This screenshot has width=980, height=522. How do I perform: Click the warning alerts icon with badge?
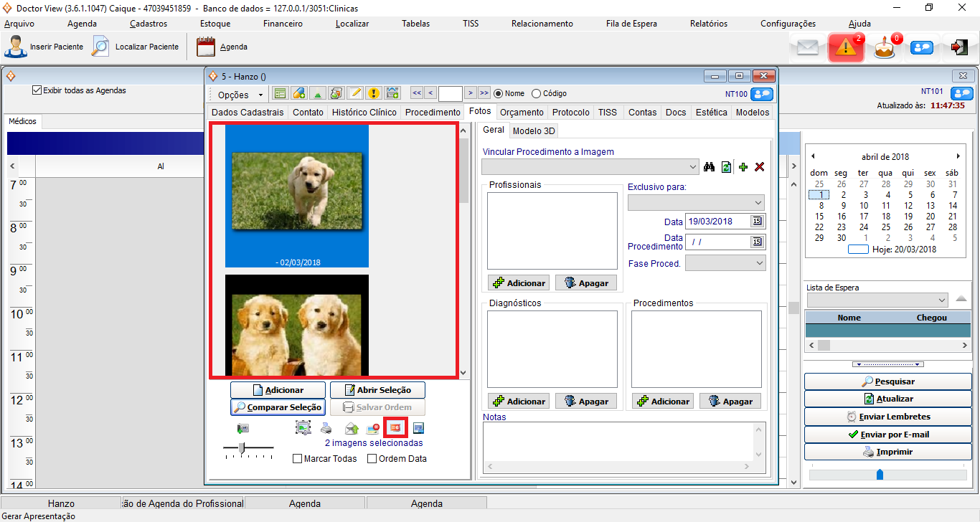pyautogui.click(x=846, y=48)
